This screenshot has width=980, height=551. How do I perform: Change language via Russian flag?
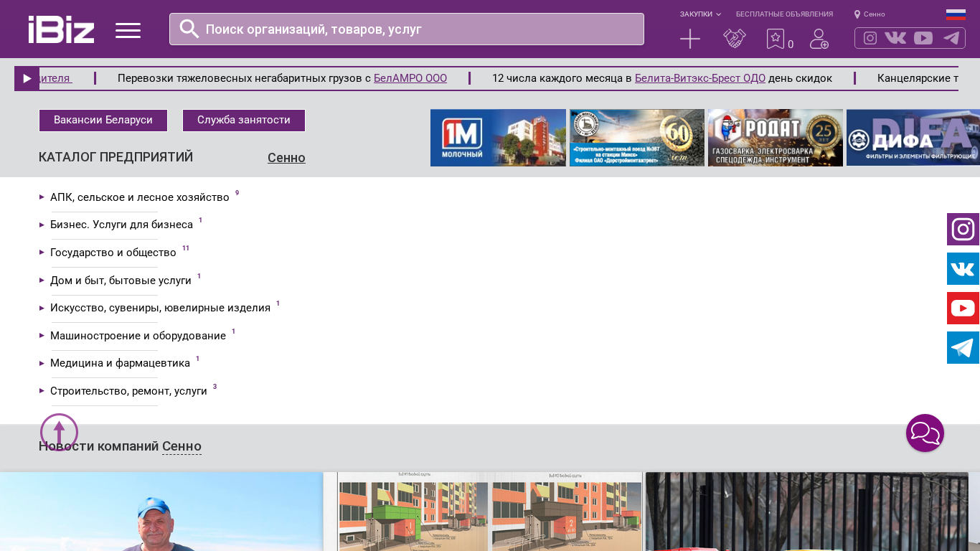click(x=956, y=14)
